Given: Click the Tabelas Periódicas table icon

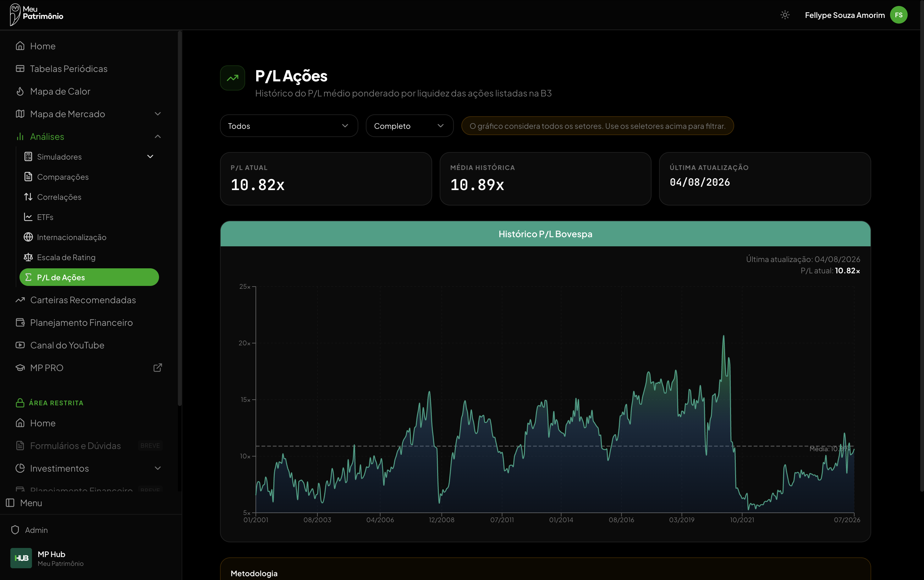Looking at the screenshot, I should coord(20,69).
